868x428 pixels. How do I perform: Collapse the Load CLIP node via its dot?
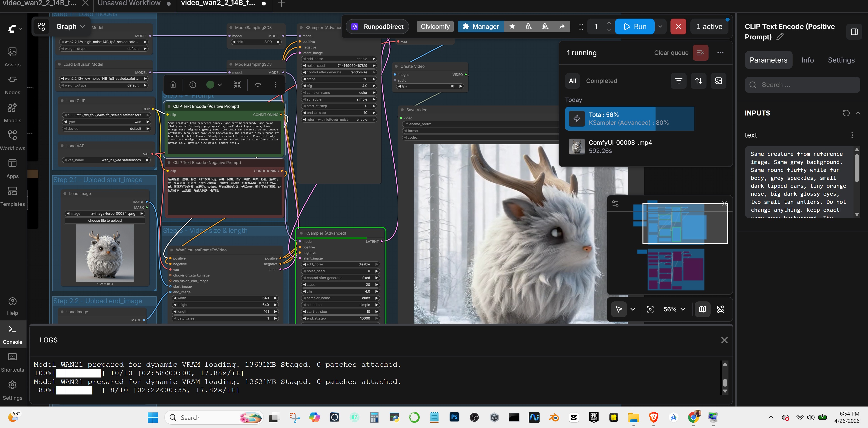[62, 101]
